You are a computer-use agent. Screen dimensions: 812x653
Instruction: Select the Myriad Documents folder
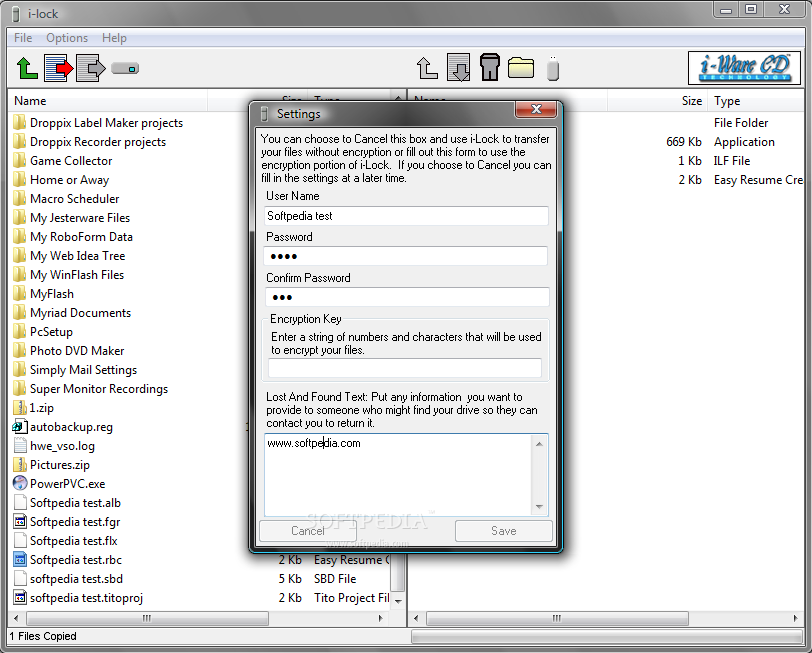point(80,313)
